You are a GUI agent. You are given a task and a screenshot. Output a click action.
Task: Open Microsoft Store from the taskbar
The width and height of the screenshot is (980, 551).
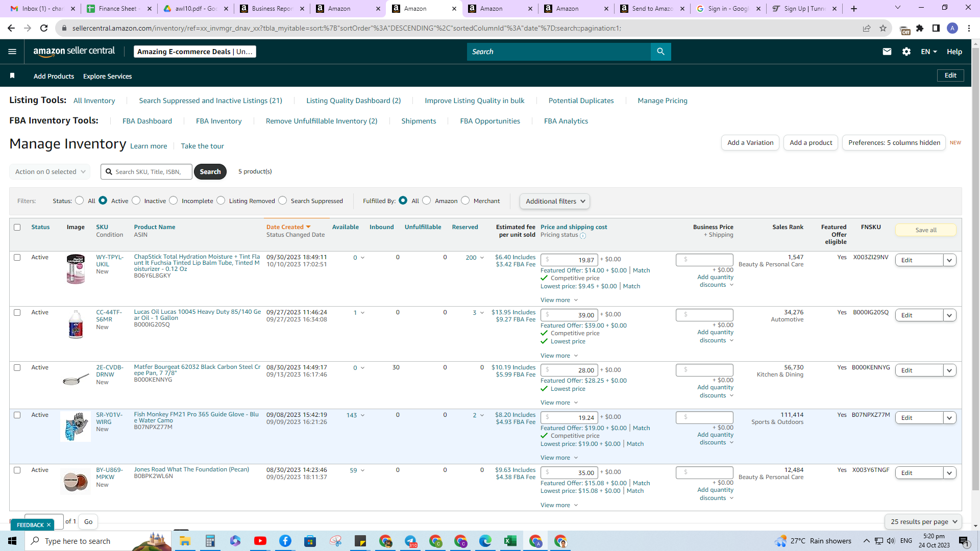point(310,541)
